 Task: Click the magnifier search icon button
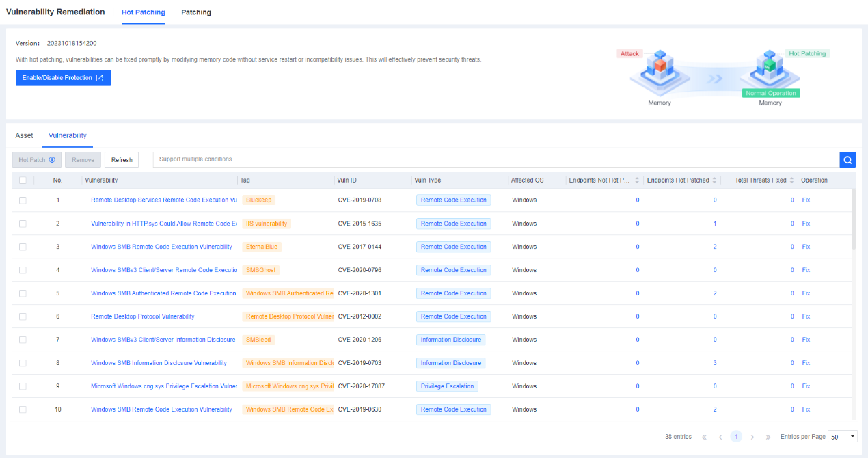[847, 160]
